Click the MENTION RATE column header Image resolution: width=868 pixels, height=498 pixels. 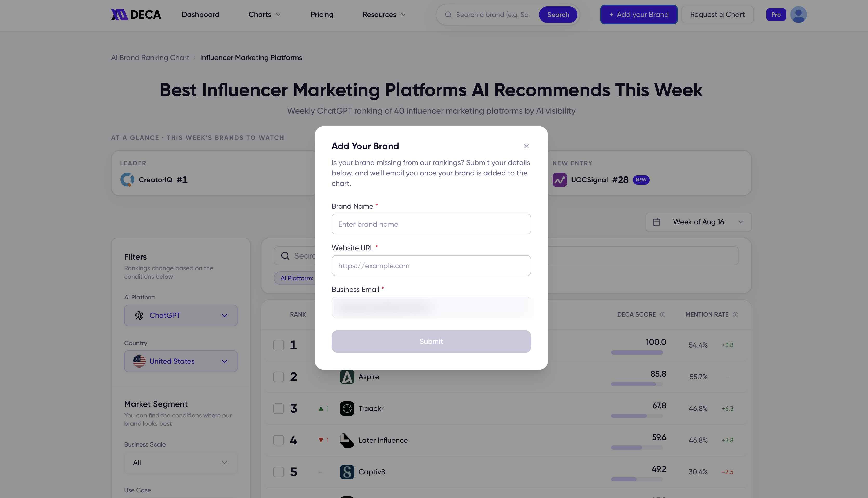[707, 314]
